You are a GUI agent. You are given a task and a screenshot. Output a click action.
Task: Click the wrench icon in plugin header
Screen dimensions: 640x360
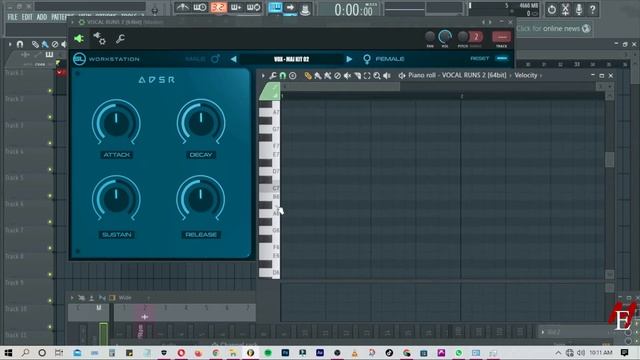120,39
